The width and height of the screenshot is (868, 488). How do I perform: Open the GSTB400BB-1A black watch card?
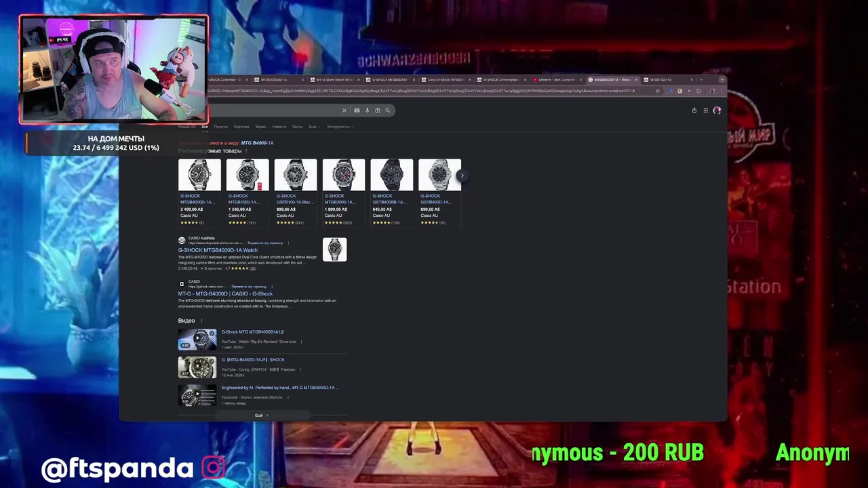pos(392,192)
